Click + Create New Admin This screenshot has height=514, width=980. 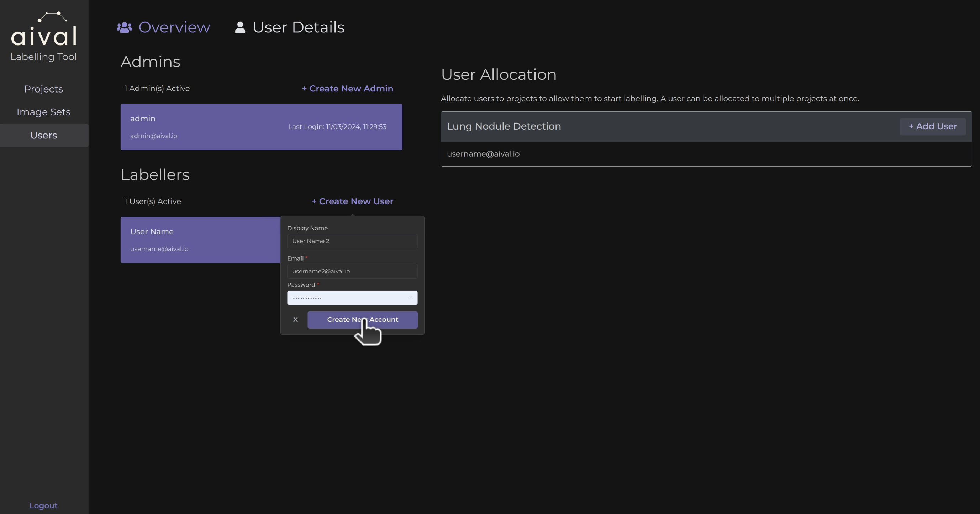(348, 89)
